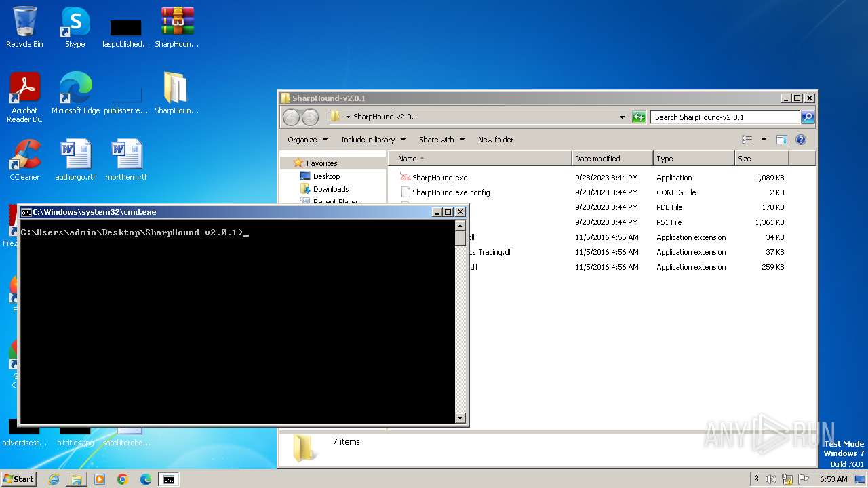Select Desktop in the navigation pane
868x488 pixels.
pos(326,176)
